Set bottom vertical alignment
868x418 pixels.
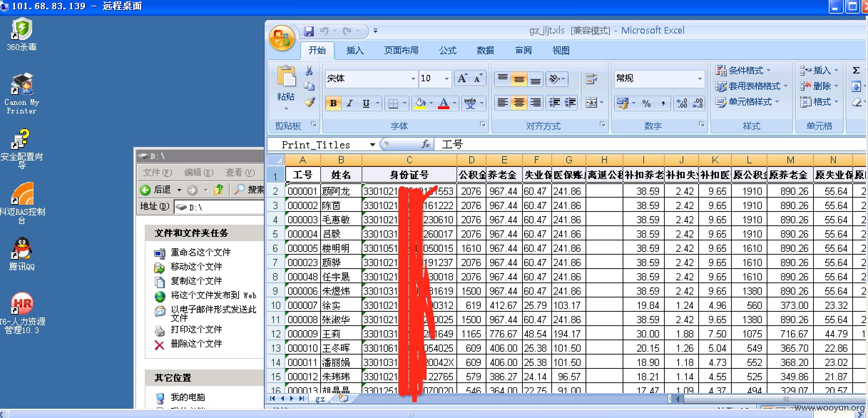click(x=535, y=78)
